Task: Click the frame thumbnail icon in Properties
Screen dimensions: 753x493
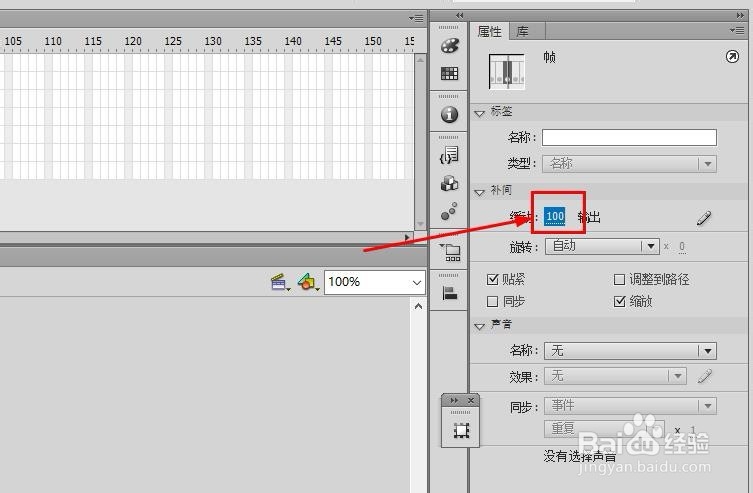Action: point(507,72)
